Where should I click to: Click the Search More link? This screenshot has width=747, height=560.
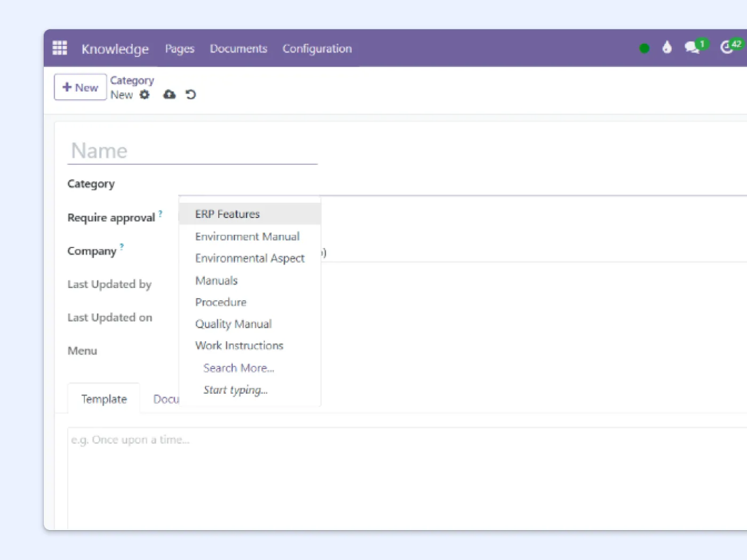tap(239, 367)
